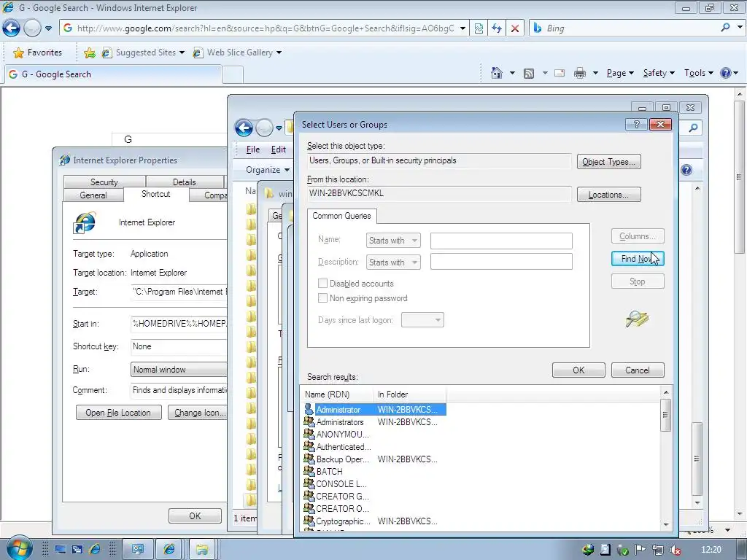Select the BATCH row in search results
The height and width of the screenshot is (560, 747).
pyautogui.click(x=375, y=472)
